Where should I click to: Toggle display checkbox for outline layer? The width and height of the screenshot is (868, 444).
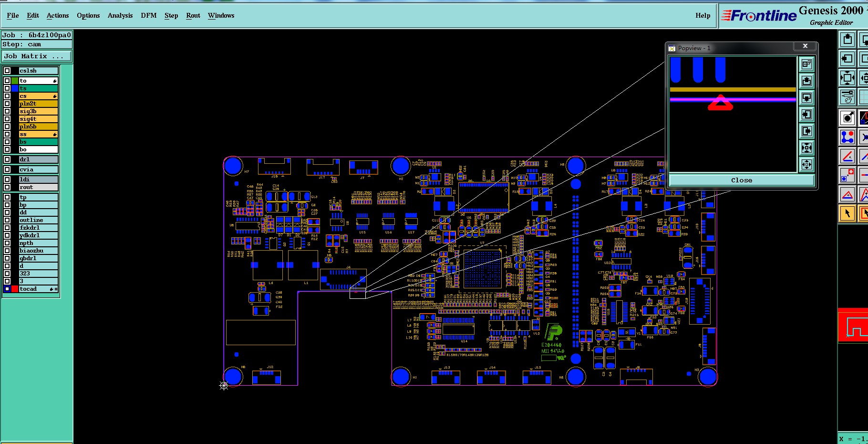7,220
